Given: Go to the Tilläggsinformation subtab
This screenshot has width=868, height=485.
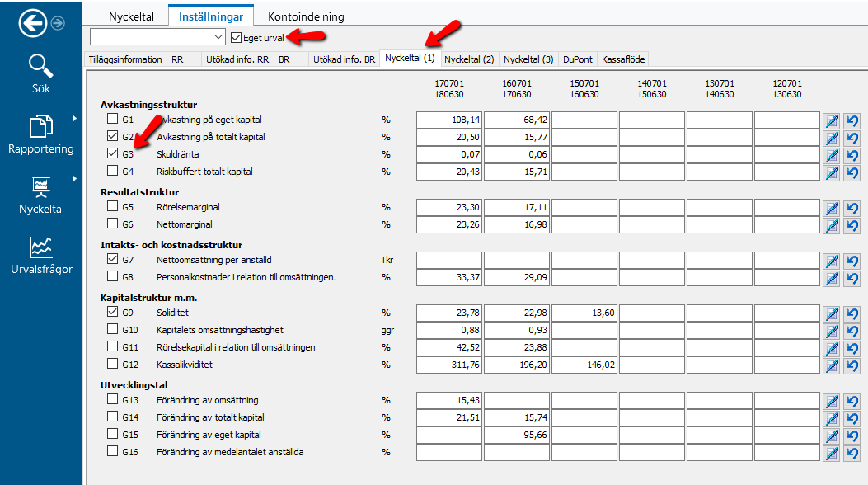Looking at the screenshot, I should (x=125, y=59).
